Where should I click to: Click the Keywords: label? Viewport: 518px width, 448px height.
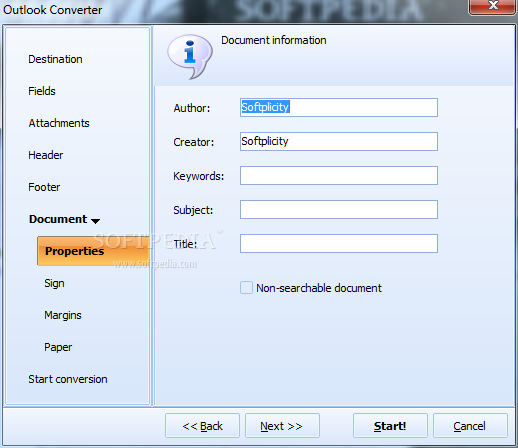[x=199, y=176]
